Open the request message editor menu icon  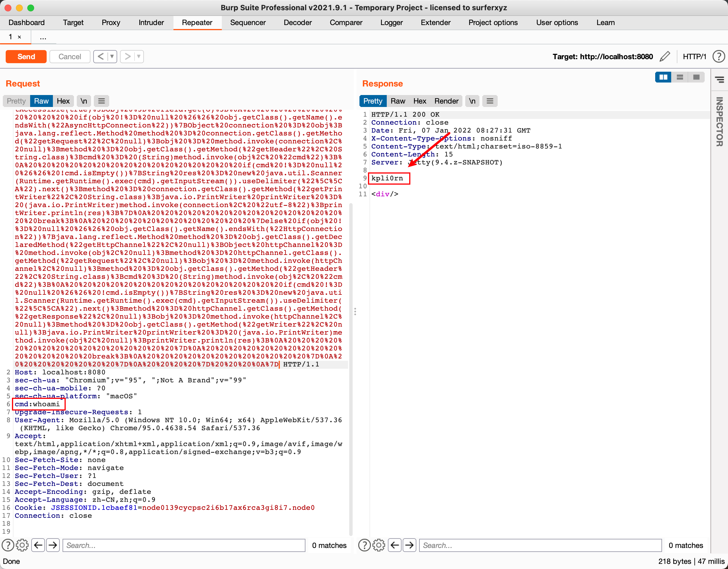click(x=102, y=101)
